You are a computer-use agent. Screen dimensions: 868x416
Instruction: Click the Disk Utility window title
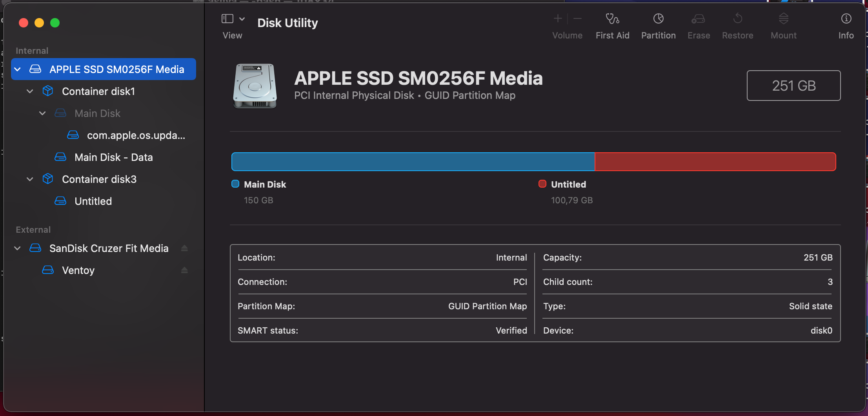pos(288,23)
